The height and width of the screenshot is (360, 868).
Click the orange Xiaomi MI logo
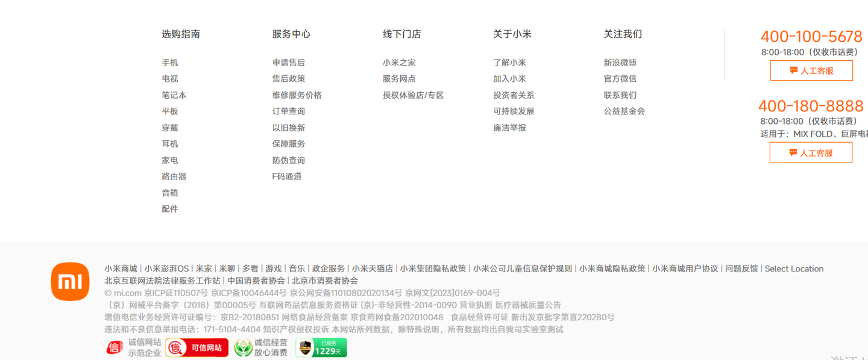[70, 281]
